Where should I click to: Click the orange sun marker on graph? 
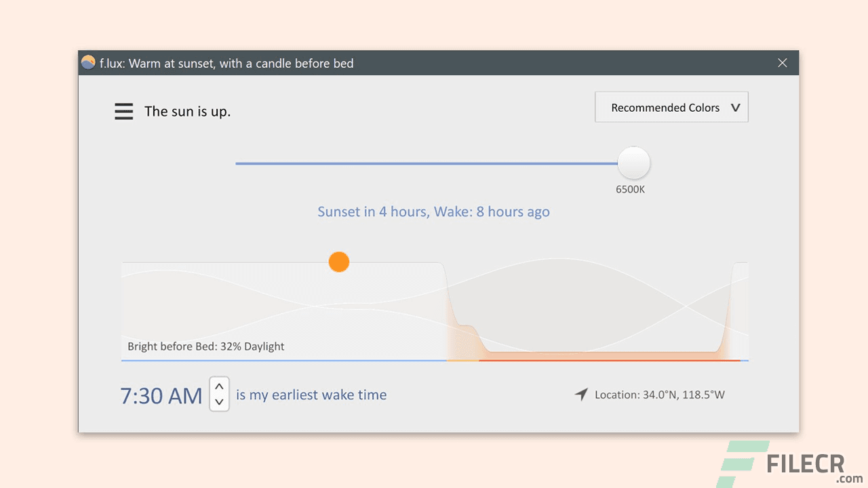coord(339,262)
